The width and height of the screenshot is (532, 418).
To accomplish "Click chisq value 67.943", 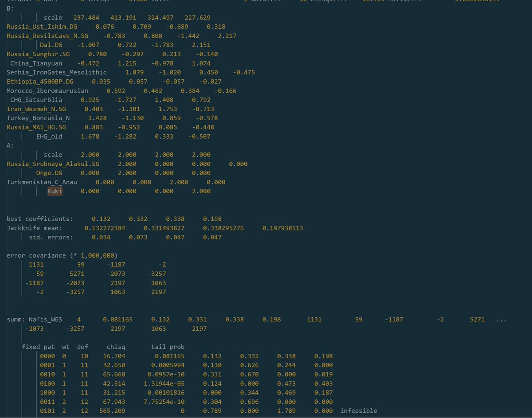I will coord(114,402).
